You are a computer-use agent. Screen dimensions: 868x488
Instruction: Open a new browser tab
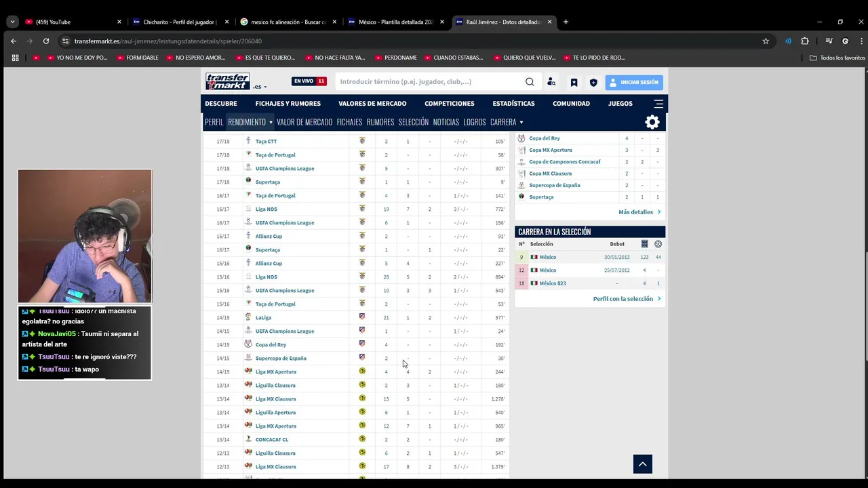point(566,22)
